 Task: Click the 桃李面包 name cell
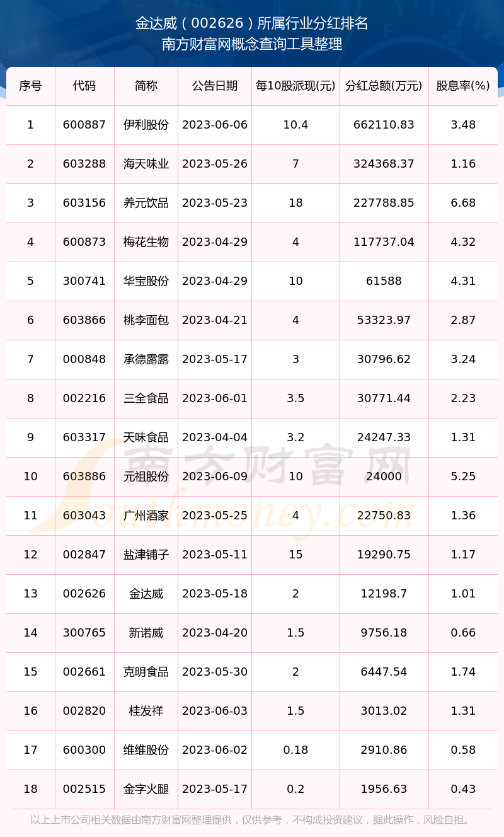(146, 320)
